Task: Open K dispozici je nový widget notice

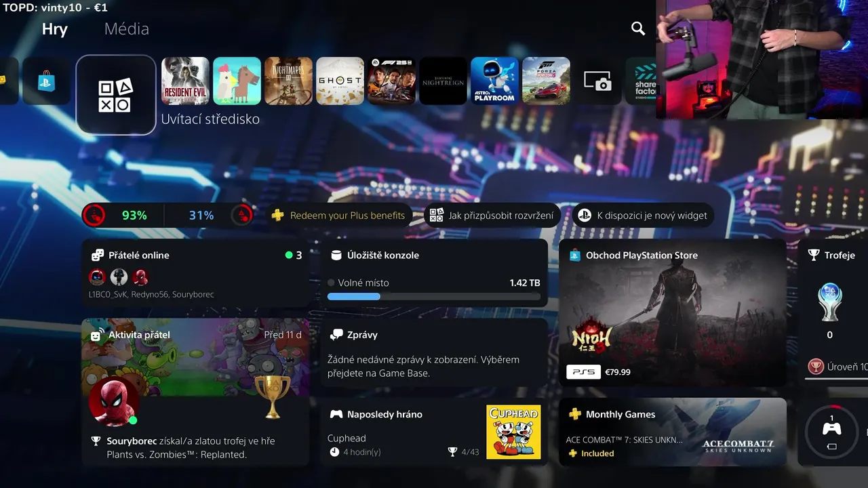Action: 643,216
